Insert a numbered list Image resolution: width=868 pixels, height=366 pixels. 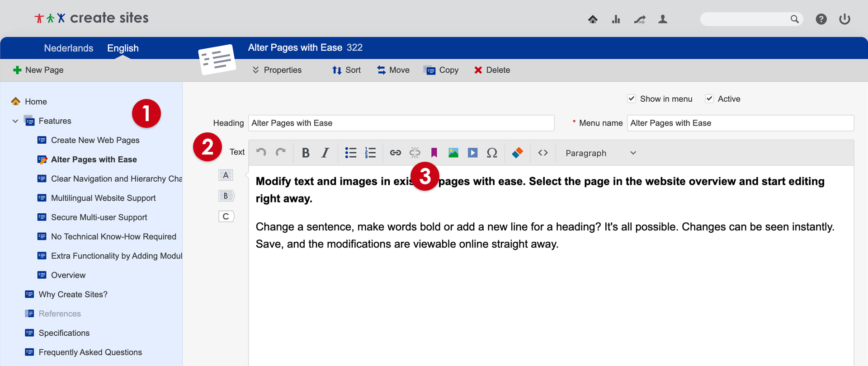point(370,153)
